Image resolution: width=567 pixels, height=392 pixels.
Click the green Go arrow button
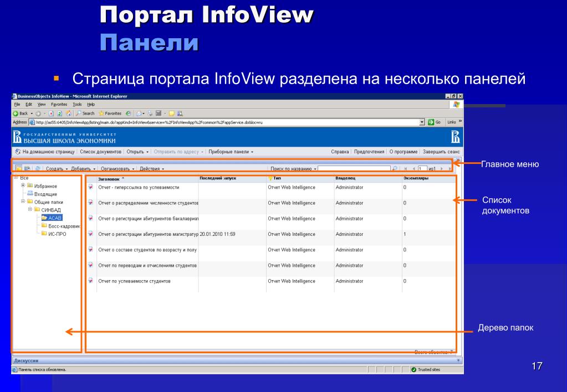[431, 122]
